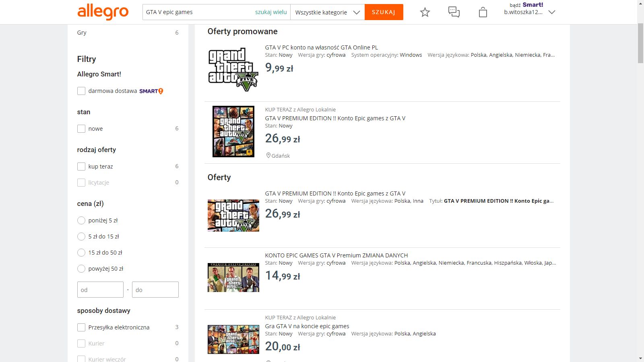Click the SMART! badge next to darmowa dostawa
The width and height of the screenshot is (644, 362).
click(151, 91)
